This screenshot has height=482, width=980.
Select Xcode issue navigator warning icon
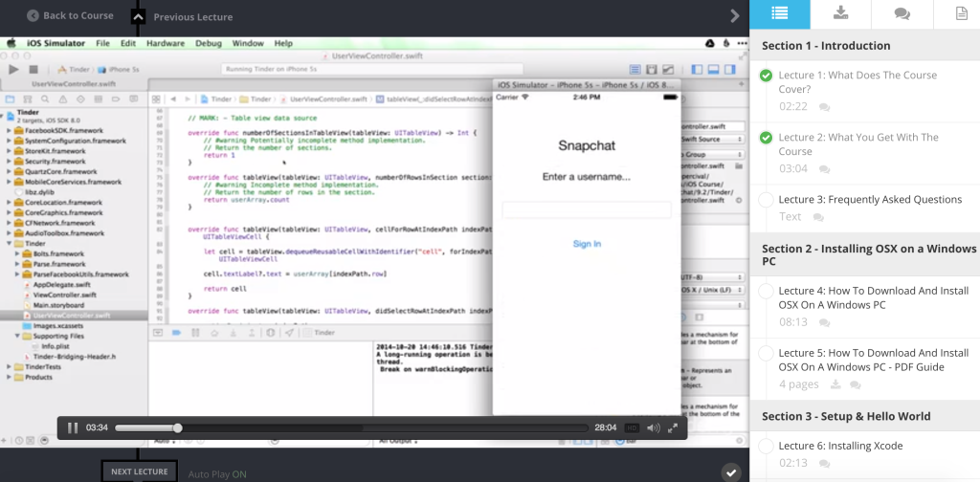click(62, 99)
